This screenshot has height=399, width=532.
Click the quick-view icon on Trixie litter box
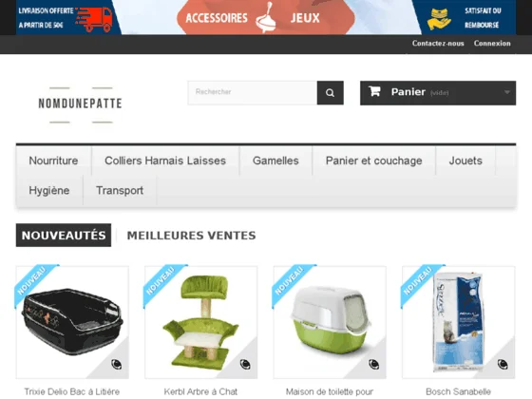(116, 365)
